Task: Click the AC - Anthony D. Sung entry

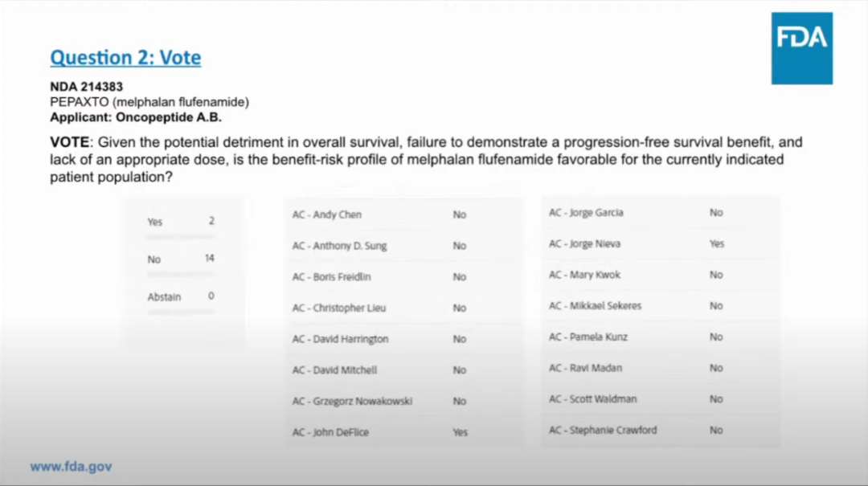Action: click(403, 246)
